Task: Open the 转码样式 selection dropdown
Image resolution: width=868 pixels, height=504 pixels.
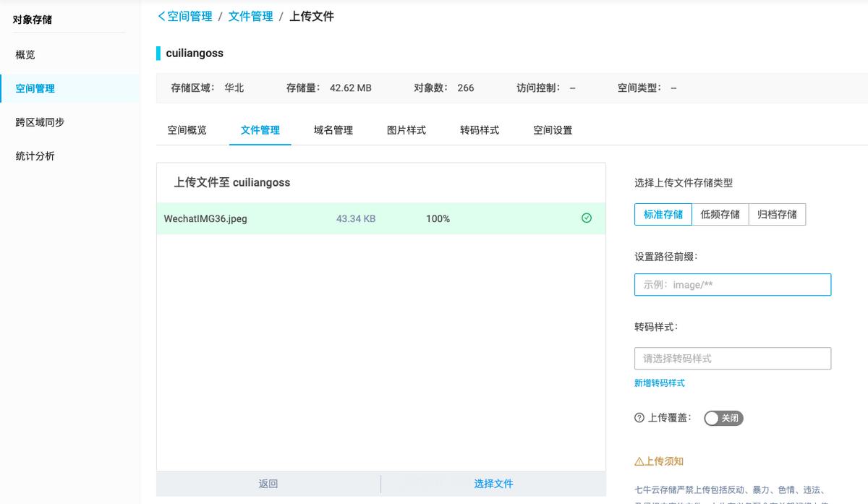Action: coord(733,358)
